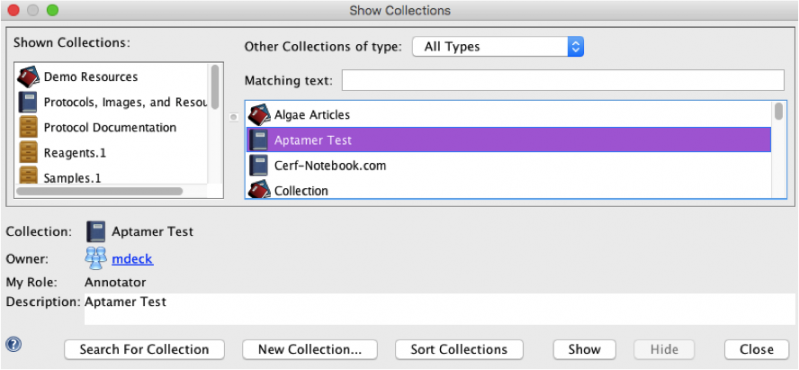Click the green window zoom button
The width and height of the screenshot is (799, 370).
pyautogui.click(x=52, y=10)
